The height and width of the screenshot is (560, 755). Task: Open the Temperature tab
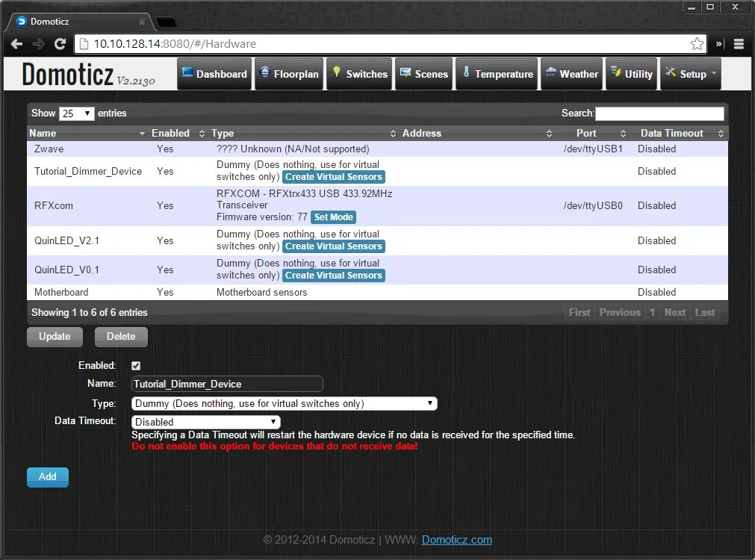pyautogui.click(x=497, y=74)
